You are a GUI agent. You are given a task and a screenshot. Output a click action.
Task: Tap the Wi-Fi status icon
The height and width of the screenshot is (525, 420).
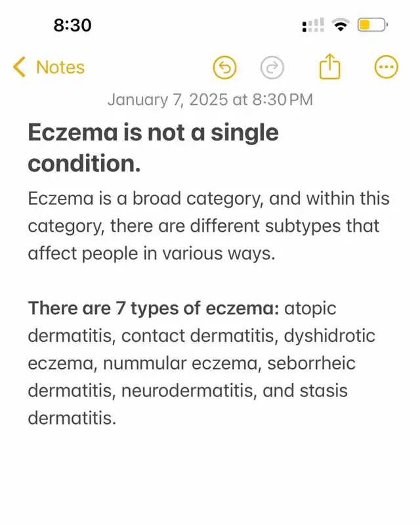point(340,26)
